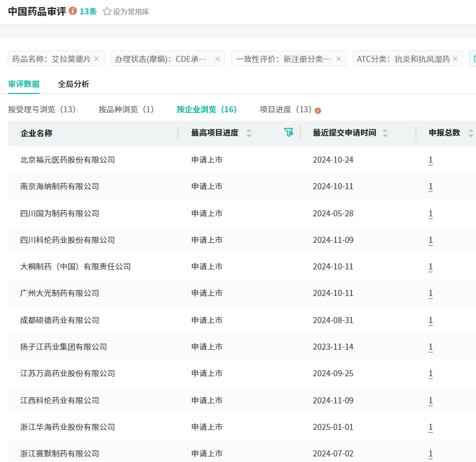Remove the 一致性评价 filter tag
476x462 pixels.
(x=339, y=59)
